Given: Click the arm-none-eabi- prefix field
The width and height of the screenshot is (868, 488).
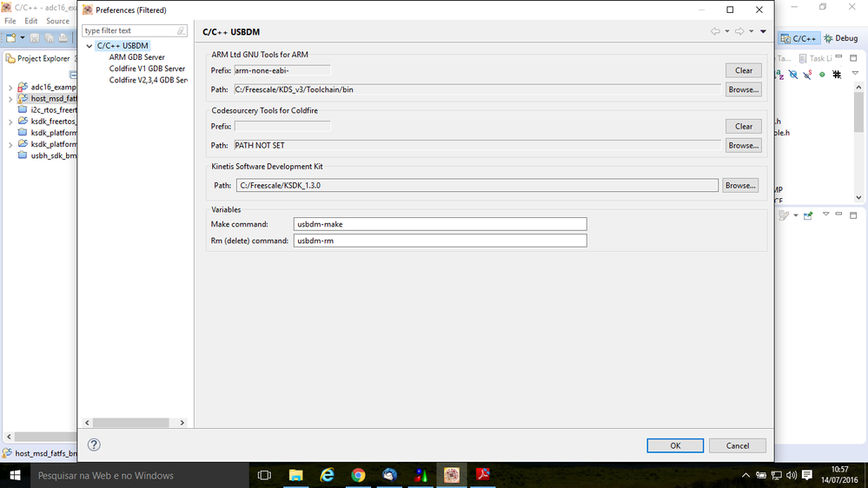Looking at the screenshot, I should [282, 70].
